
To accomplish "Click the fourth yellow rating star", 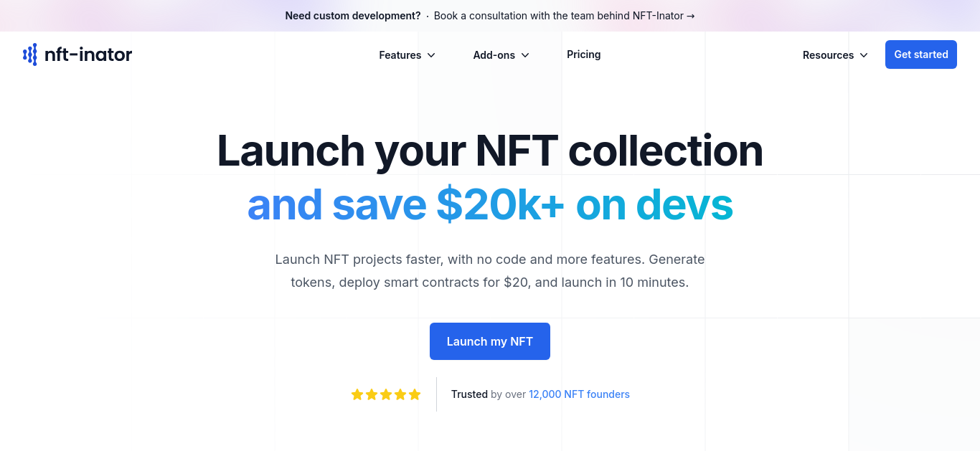I will coord(400,394).
